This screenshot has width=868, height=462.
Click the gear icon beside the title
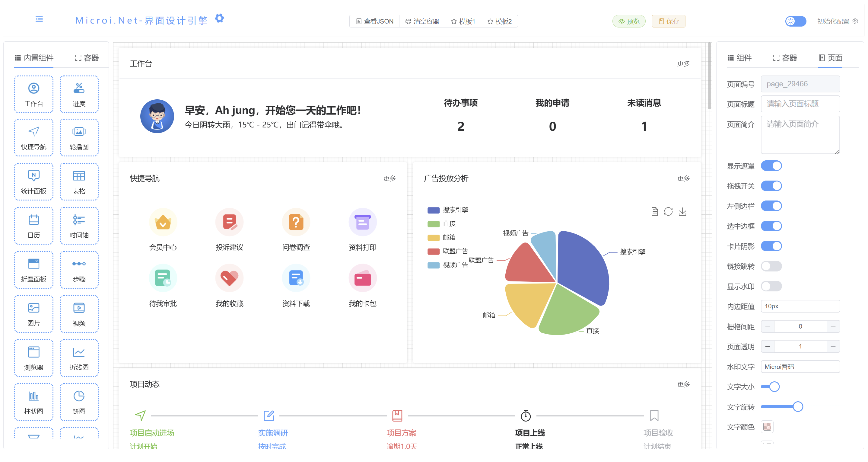pyautogui.click(x=219, y=18)
